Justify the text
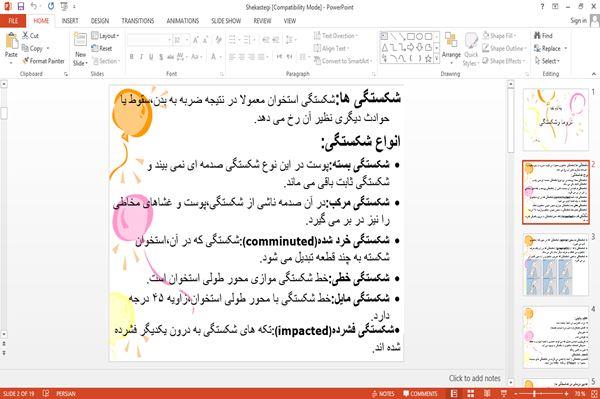This screenshot has height=399, width=600. point(261,57)
